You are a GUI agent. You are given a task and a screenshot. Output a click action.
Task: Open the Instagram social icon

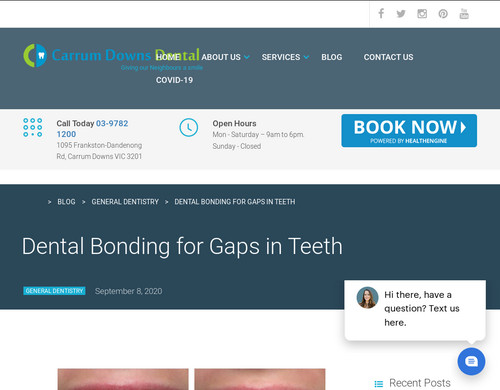pos(422,14)
